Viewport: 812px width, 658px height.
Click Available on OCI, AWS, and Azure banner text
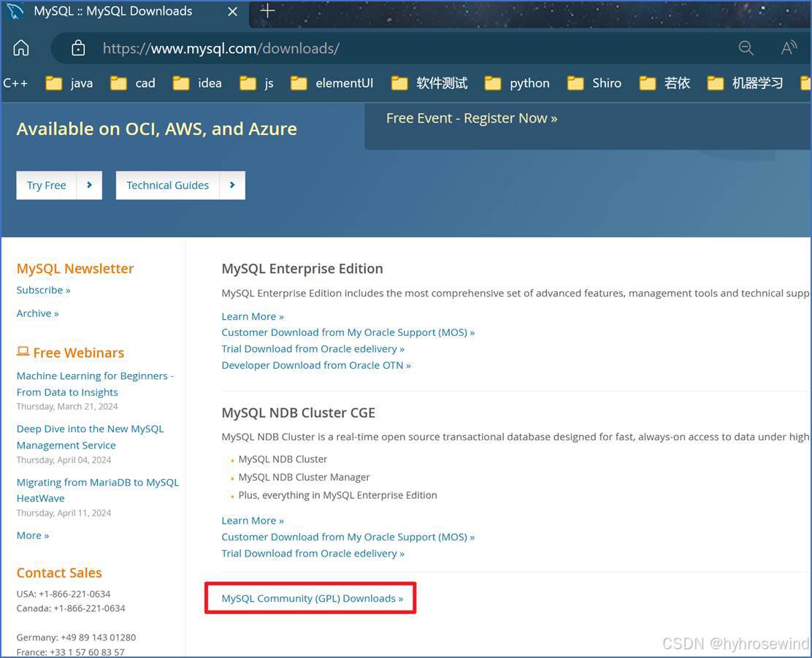(157, 129)
